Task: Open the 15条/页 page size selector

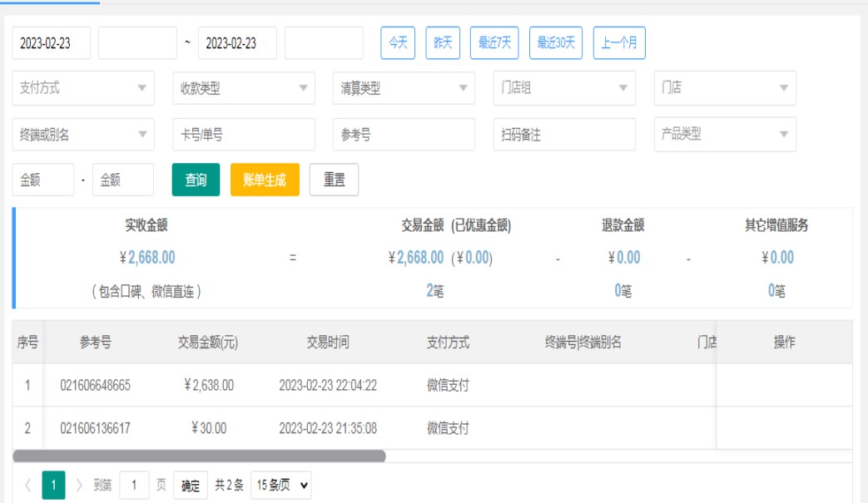Action: [x=281, y=486]
